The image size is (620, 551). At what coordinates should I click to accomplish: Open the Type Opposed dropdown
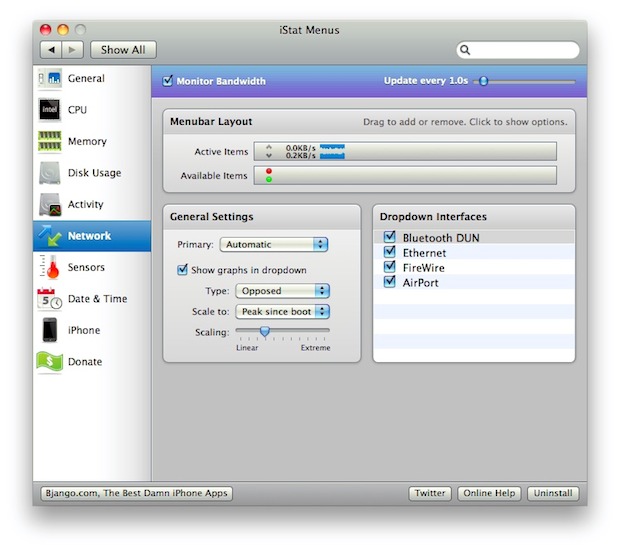[x=282, y=291]
